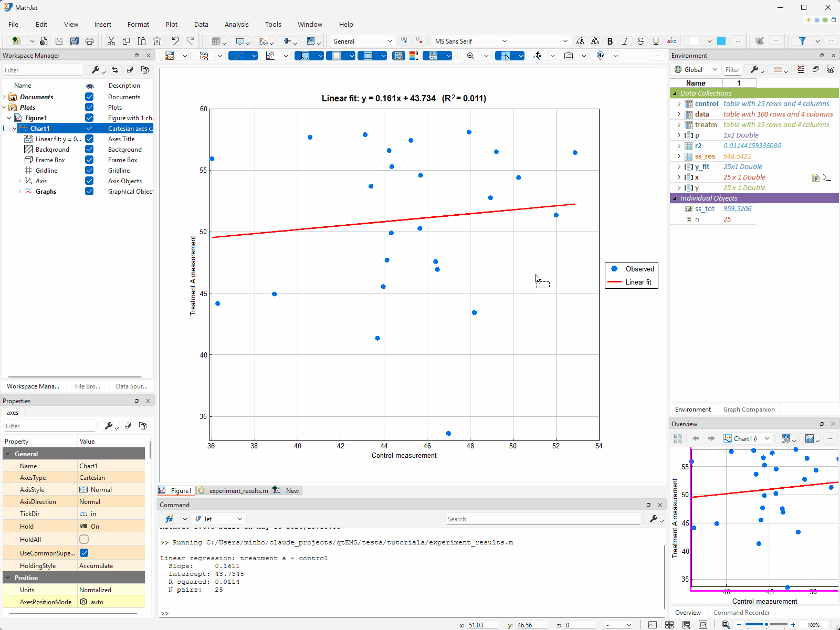Collapse the General properties section
Screen dimensions: 840x630
click(8, 454)
